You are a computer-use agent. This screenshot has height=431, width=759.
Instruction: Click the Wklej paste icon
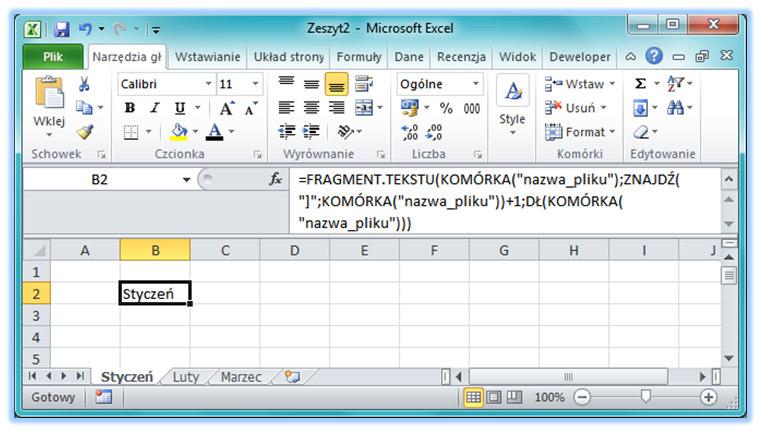coord(49,93)
